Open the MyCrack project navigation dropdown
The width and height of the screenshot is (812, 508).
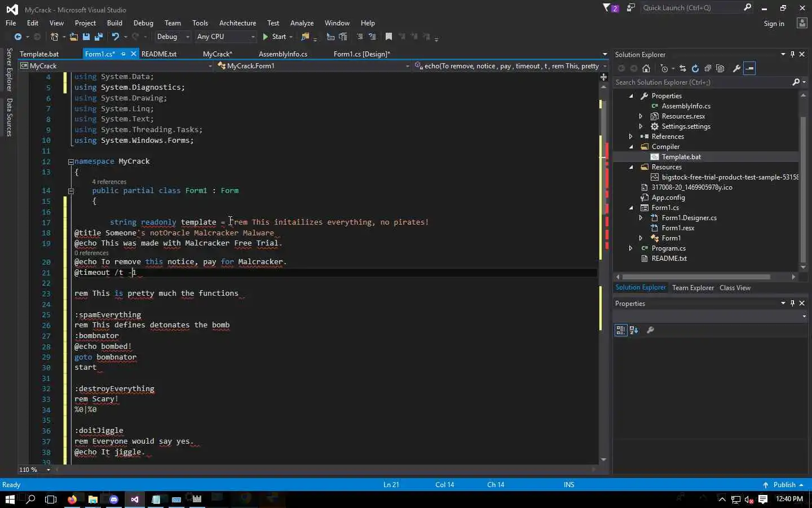point(116,66)
